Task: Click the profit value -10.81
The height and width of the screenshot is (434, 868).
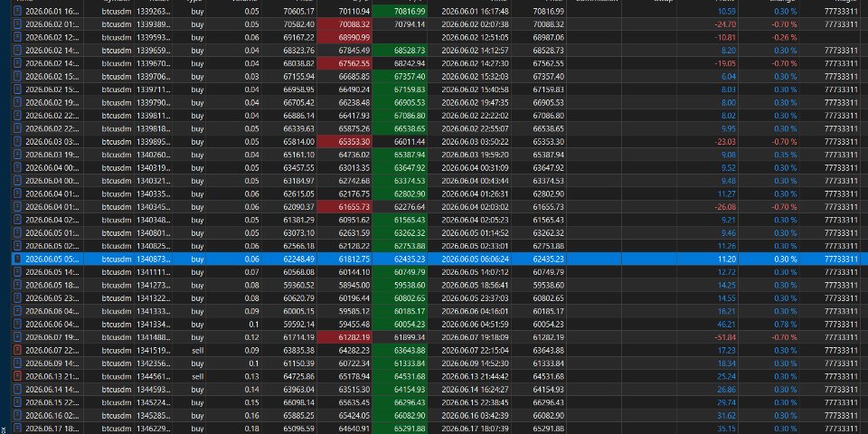Action: (724, 37)
